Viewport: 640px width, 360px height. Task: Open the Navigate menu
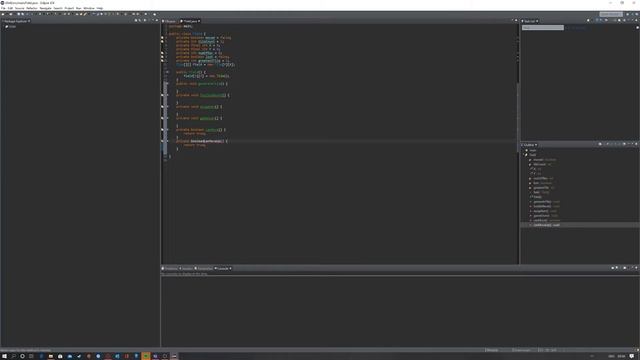(45, 8)
